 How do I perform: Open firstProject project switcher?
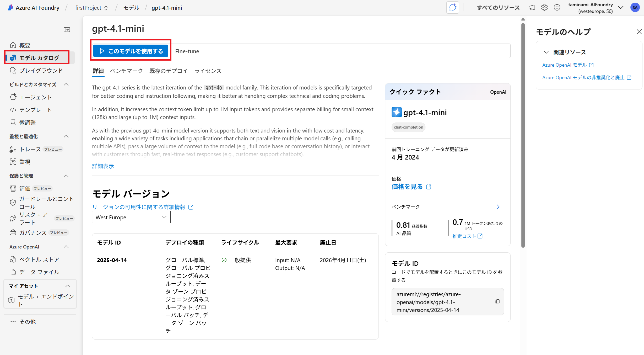[91, 8]
